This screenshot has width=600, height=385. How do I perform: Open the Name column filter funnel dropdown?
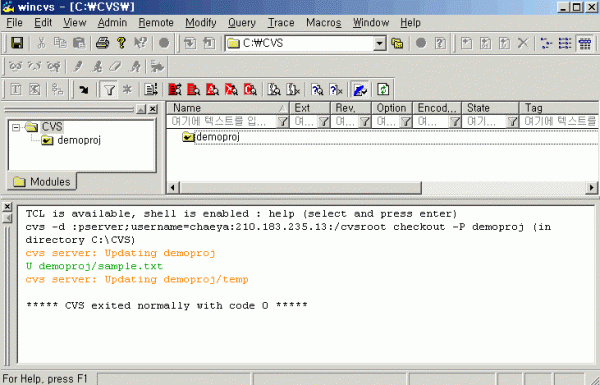[282, 122]
